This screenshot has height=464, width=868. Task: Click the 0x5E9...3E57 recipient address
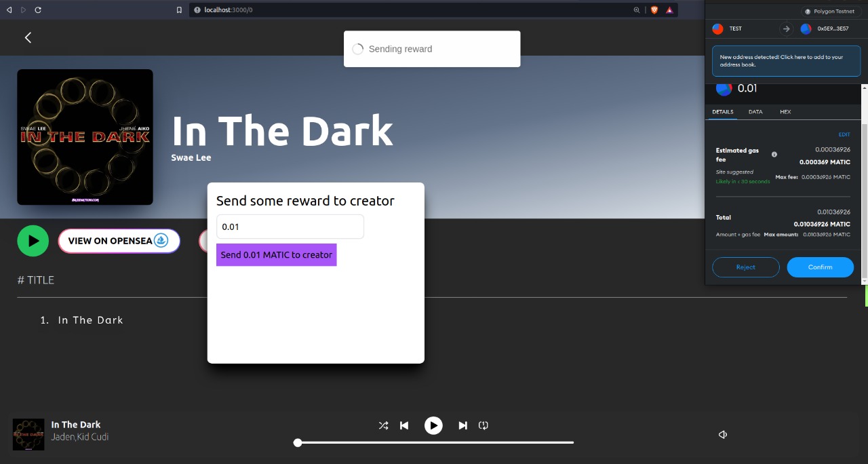coord(834,28)
